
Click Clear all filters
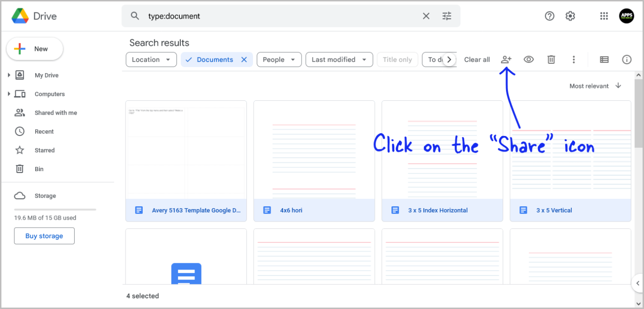point(477,59)
